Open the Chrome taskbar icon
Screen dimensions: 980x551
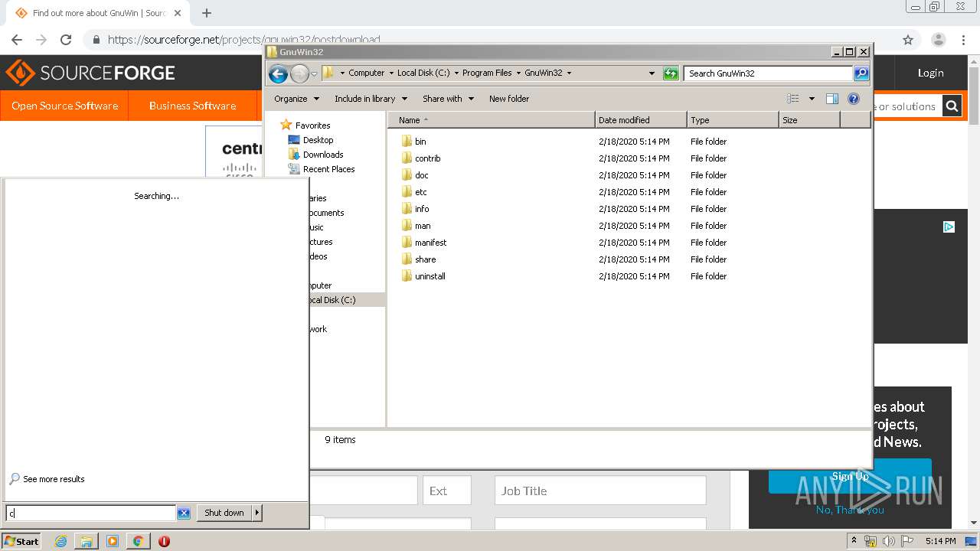(x=138, y=541)
